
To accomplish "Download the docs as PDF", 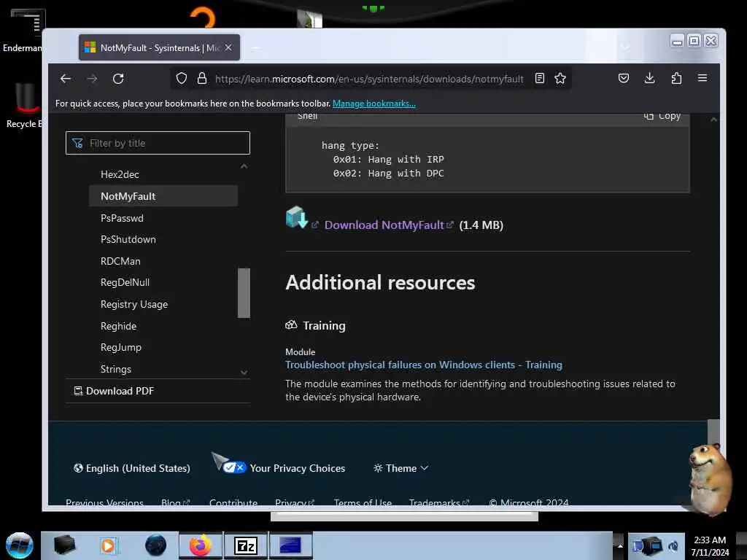I will point(115,391).
